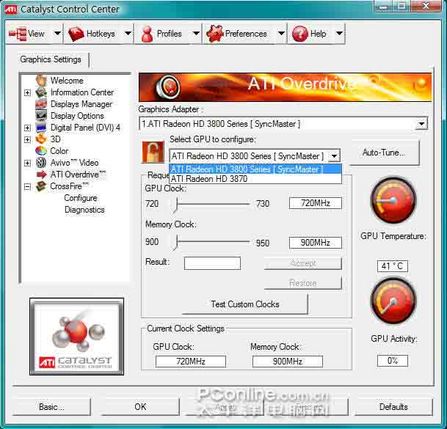The image size is (447, 429).
Task: Click the GPU Temperature gauge
Action: (x=393, y=200)
